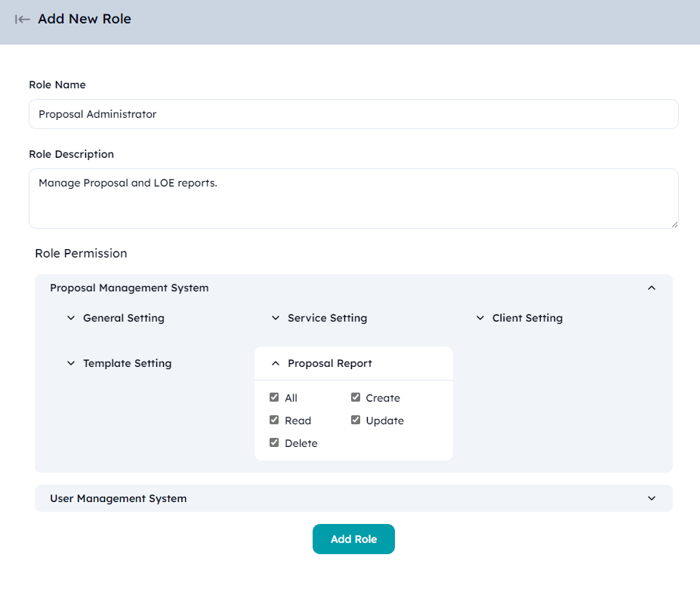This screenshot has width=700, height=604.
Task: Disable the Update permission checkbox
Action: [356, 420]
